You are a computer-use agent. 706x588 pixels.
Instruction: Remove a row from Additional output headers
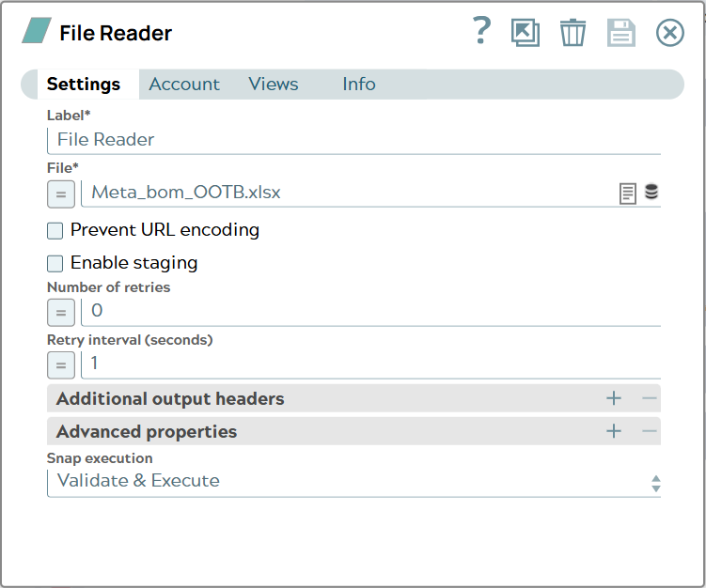pyautogui.click(x=650, y=398)
